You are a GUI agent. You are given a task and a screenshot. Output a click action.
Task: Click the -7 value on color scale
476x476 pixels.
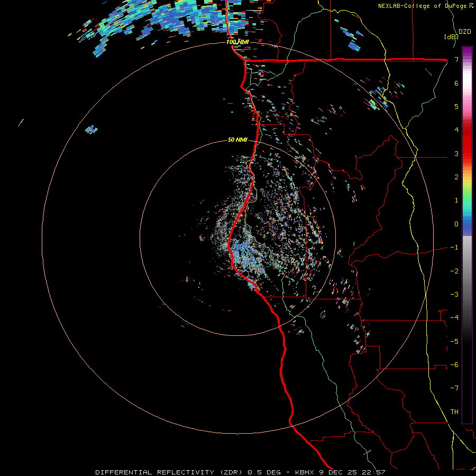pos(454,388)
